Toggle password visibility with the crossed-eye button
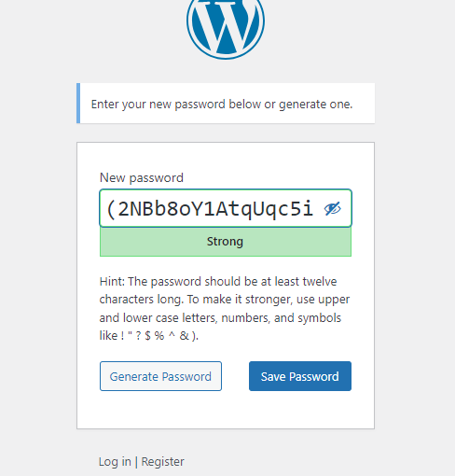Viewport: 455px width, 476px height. [x=333, y=209]
